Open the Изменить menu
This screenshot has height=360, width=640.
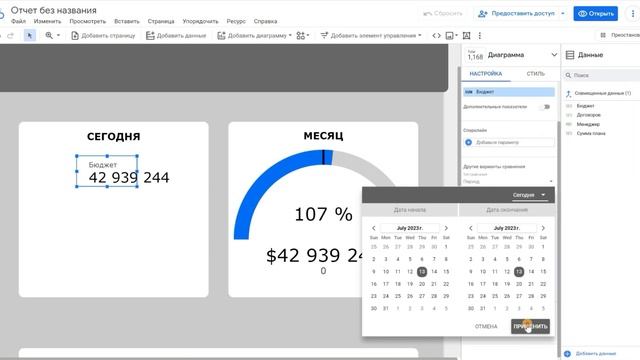(47, 21)
